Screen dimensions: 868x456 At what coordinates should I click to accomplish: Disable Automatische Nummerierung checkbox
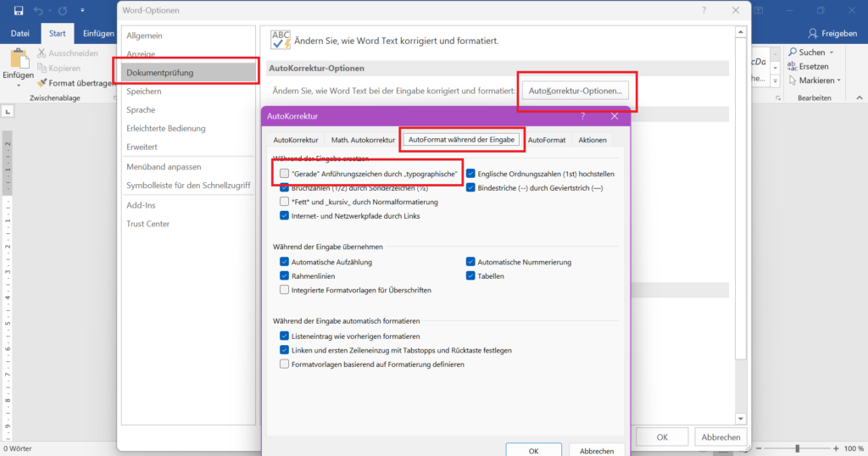470,263
